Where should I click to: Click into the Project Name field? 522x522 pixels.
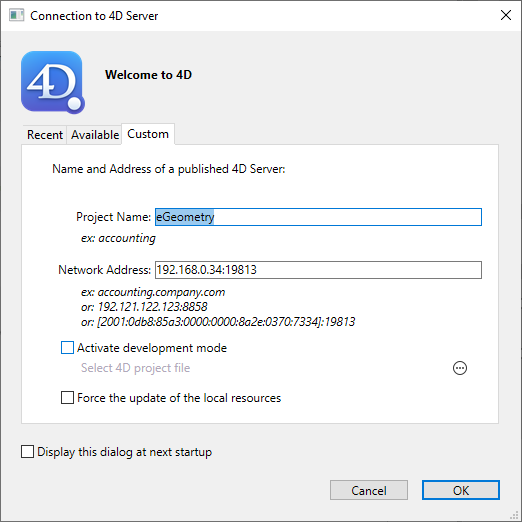click(318, 217)
